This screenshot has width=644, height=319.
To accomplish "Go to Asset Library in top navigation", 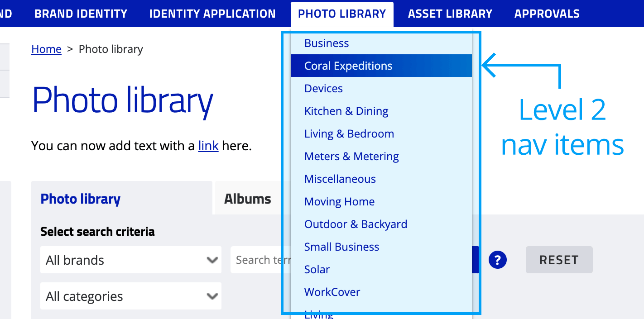I will pyautogui.click(x=450, y=14).
